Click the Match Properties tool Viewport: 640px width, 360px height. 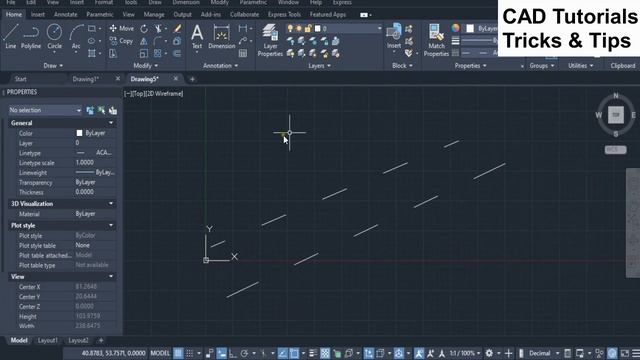click(436, 40)
